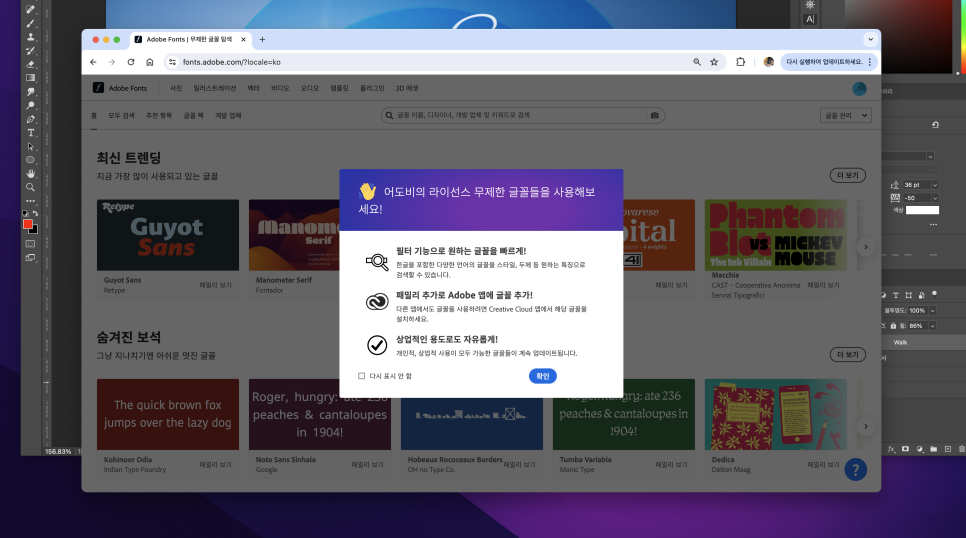Select the Dodge tool in Photoshop
This screenshot has width=966, height=538.
coord(30,105)
